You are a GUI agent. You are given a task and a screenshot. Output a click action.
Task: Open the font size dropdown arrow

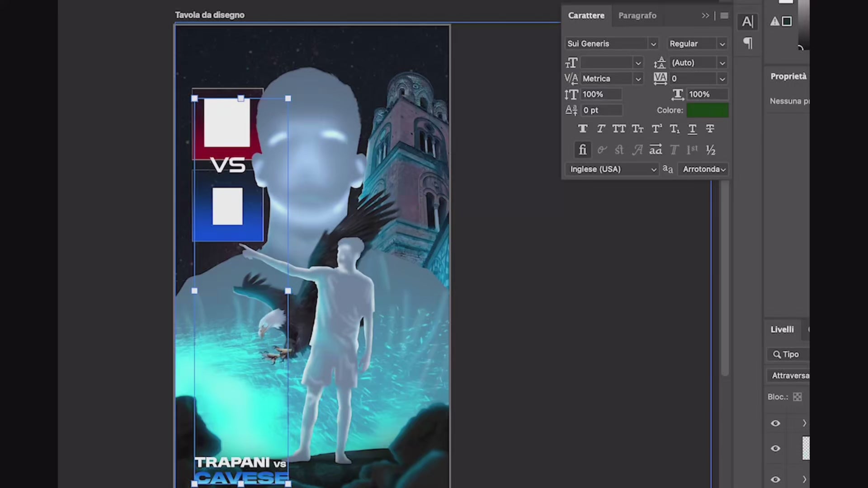[638, 63]
